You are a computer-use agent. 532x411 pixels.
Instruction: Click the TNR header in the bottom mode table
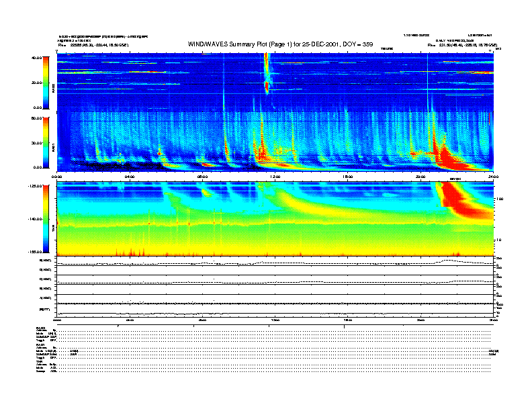pyautogui.click(x=39, y=361)
